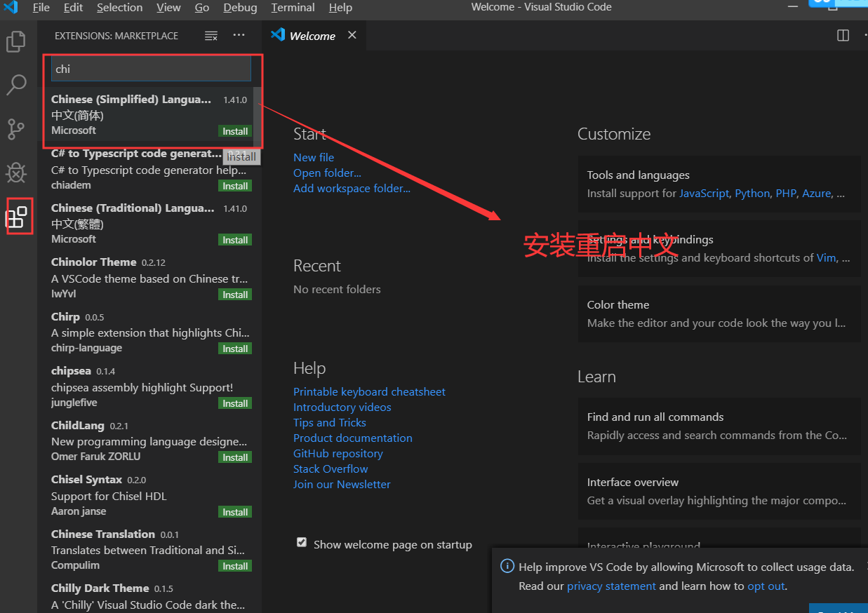Install Chinese (Simplified) Language Pack
Screen dimensions: 868x613
coord(235,131)
